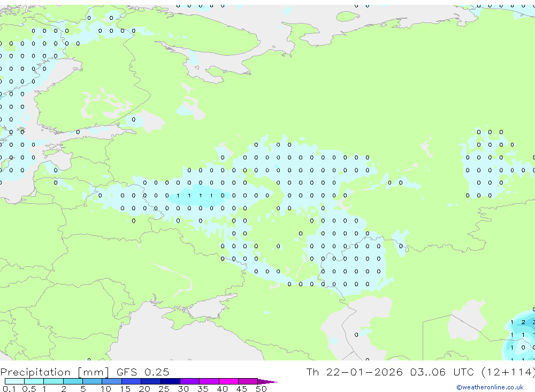Click the '25' legend scale label
This screenshot has width=535, height=392.
pos(164,389)
